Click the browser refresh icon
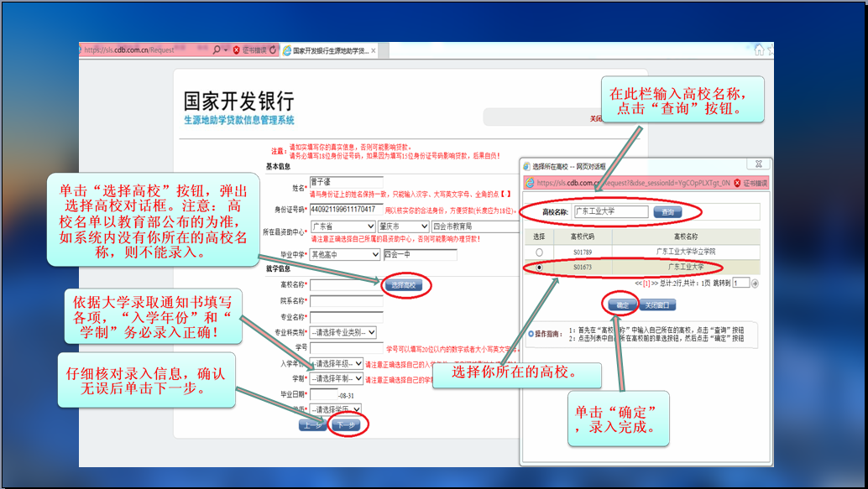 [x=274, y=50]
